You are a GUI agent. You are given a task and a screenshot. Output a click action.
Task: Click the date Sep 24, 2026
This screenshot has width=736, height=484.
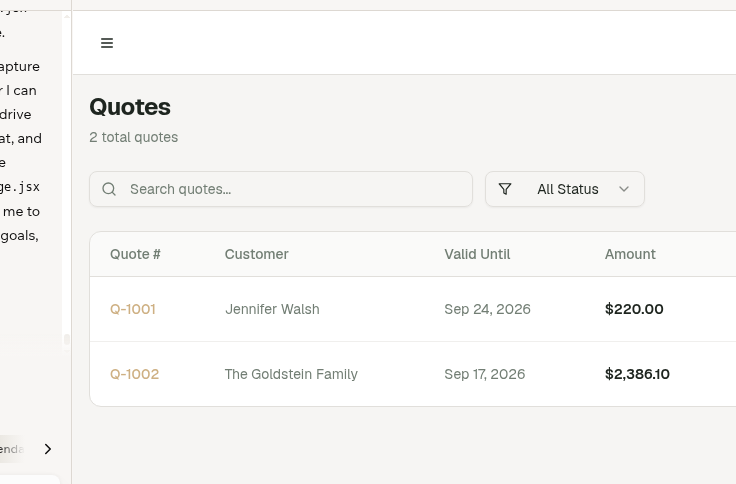(487, 309)
